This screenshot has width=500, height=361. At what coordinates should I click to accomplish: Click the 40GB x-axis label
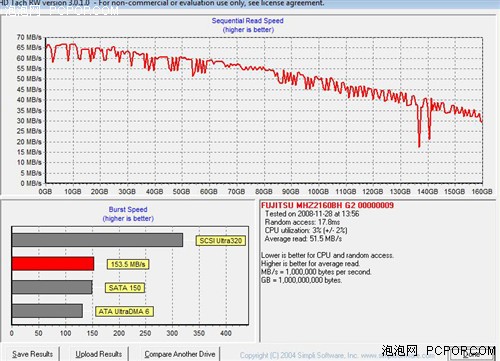(x=155, y=192)
